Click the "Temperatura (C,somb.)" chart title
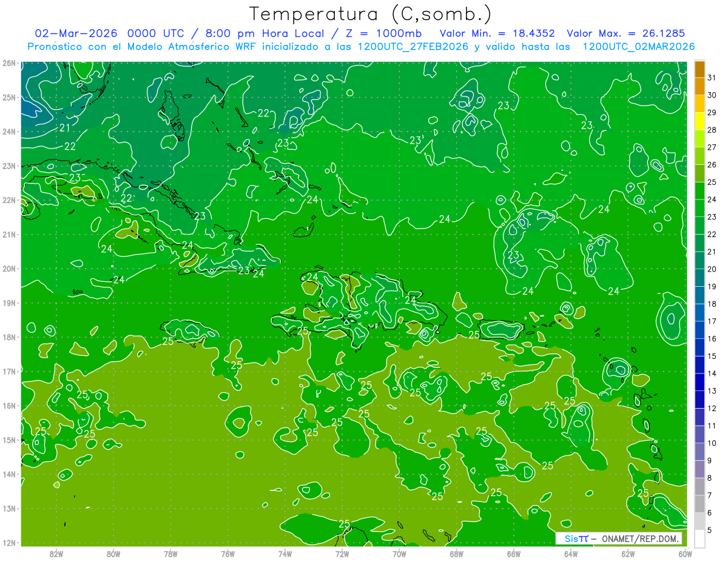 tap(371, 14)
